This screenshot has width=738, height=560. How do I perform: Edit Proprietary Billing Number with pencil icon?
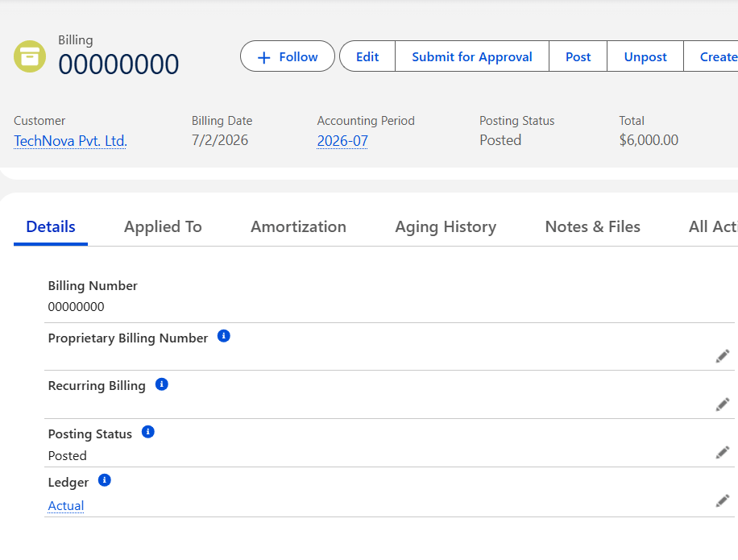click(x=723, y=356)
